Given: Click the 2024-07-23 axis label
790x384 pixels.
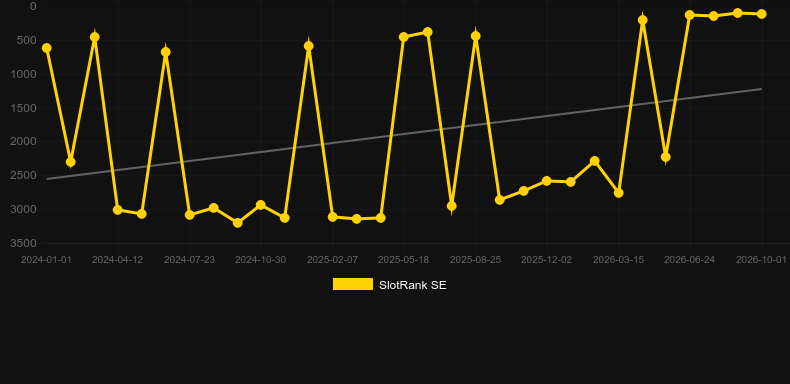Looking at the screenshot, I should click(189, 260).
